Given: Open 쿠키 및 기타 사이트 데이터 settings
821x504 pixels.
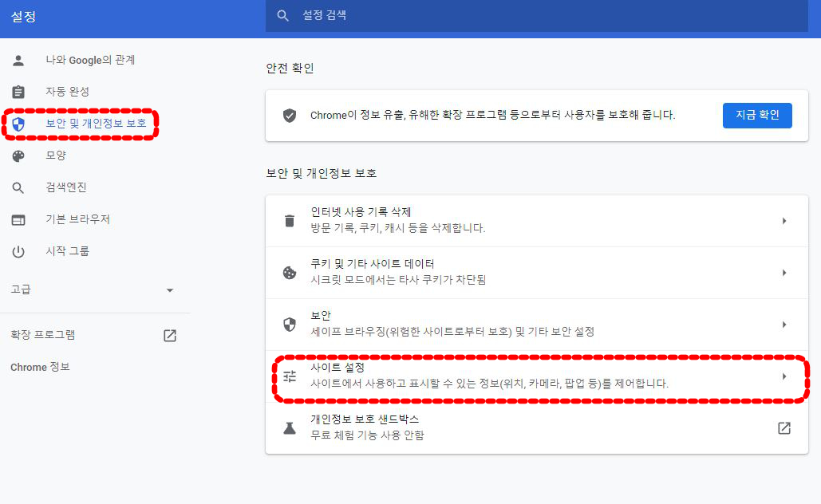Looking at the screenshot, I should click(x=537, y=273).
